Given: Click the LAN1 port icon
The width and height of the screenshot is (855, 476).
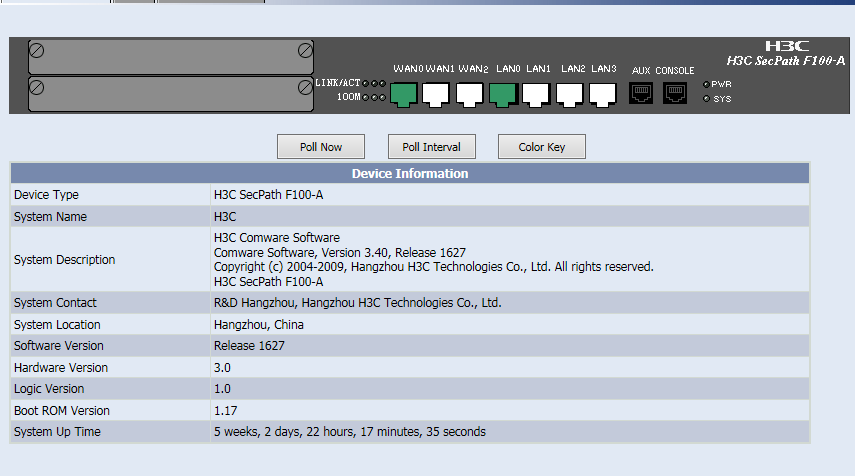Looking at the screenshot, I should [x=536, y=94].
